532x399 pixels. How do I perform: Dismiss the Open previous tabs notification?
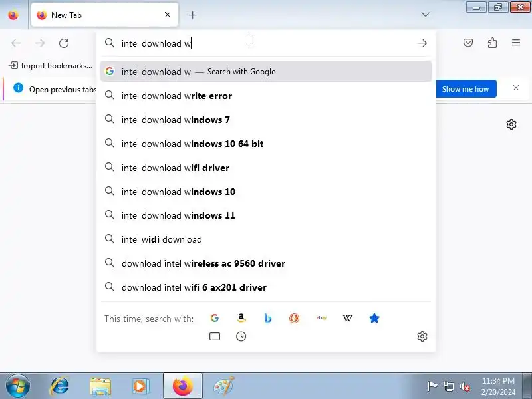tap(516, 88)
